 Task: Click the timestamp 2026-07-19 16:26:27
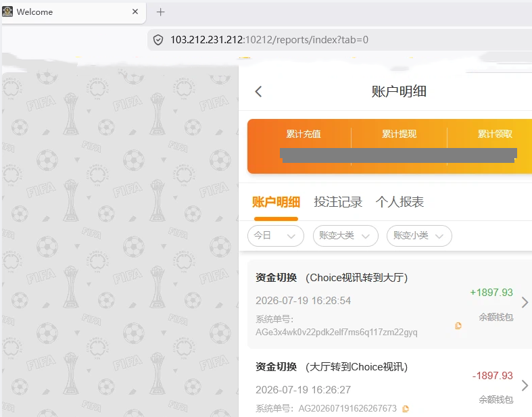coord(303,390)
